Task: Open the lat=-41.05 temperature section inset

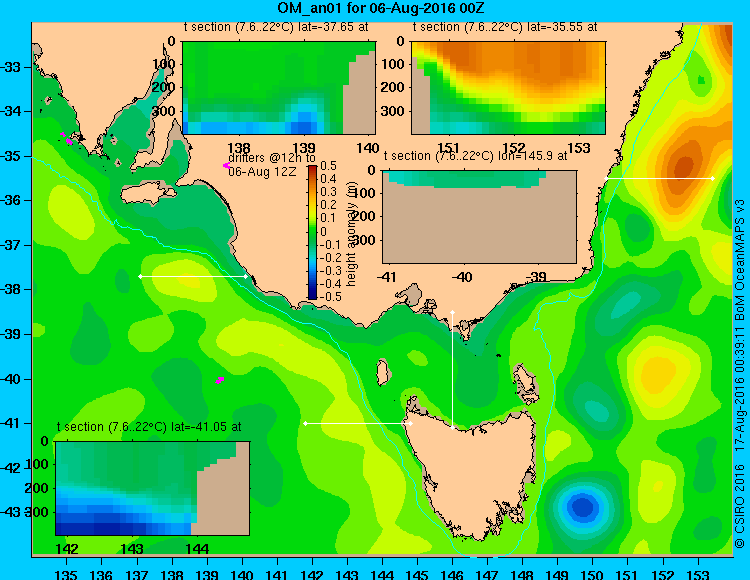Action: (153, 488)
